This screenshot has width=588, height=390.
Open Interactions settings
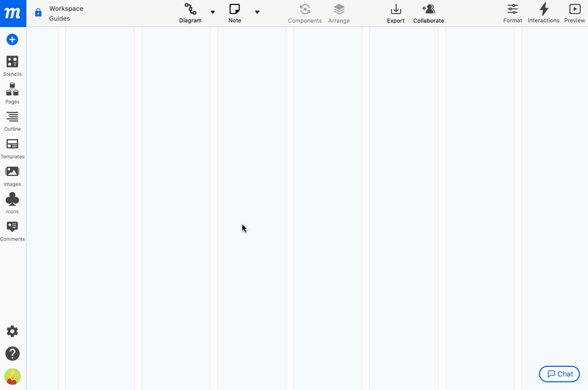point(544,13)
